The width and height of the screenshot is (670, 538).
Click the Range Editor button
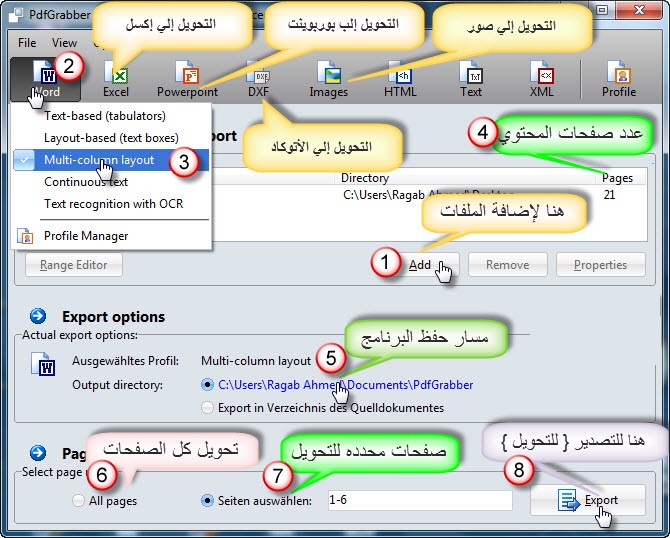74,265
